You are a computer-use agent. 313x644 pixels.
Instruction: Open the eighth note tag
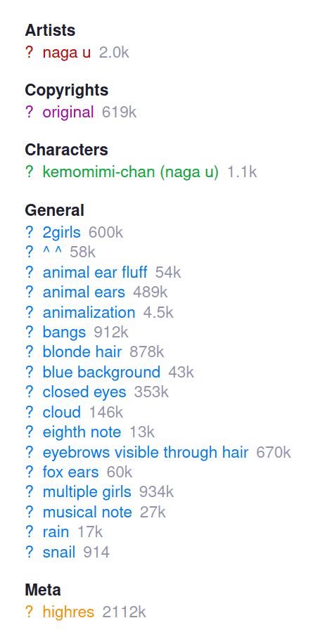[x=82, y=432]
